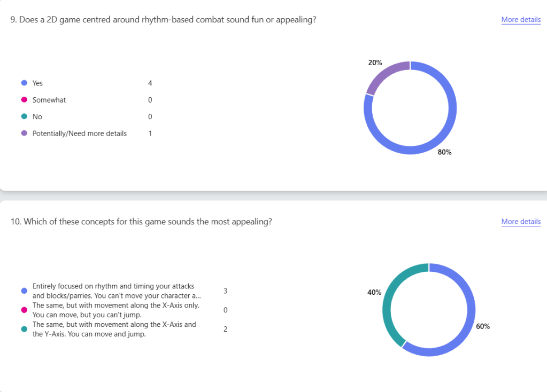
Task: Click teal dot beside move and jump option
Action: (x=24, y=329)
